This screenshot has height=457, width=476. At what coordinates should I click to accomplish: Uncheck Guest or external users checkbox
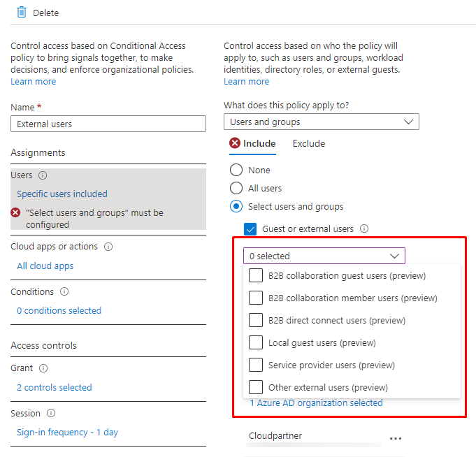point(250,228)
